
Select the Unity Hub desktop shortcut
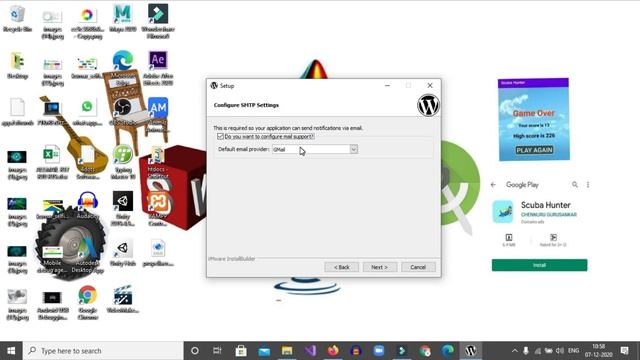(123, 253)
